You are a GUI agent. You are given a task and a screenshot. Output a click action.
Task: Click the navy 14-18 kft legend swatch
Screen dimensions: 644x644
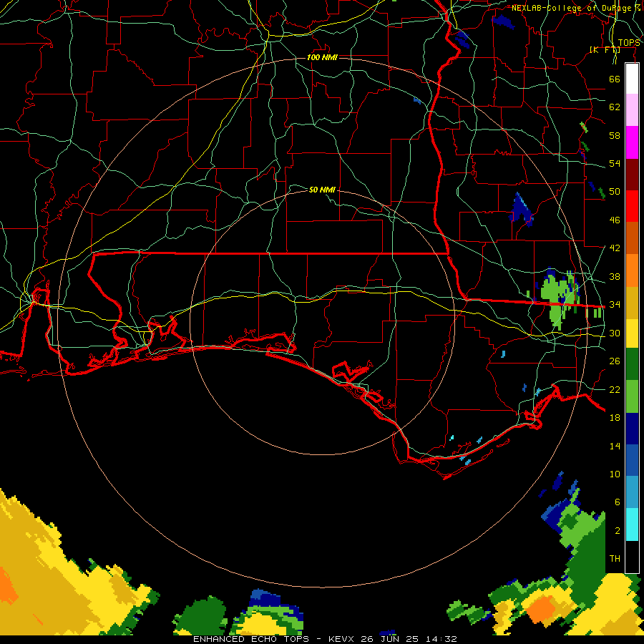pyautogui.click(x=632, y=429)
